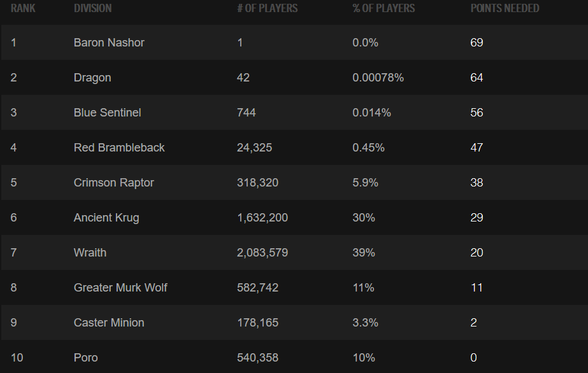Click the 2,083,579 player count cell
The width and height of the screenshot is (588, 373).
tap(262, 253)
